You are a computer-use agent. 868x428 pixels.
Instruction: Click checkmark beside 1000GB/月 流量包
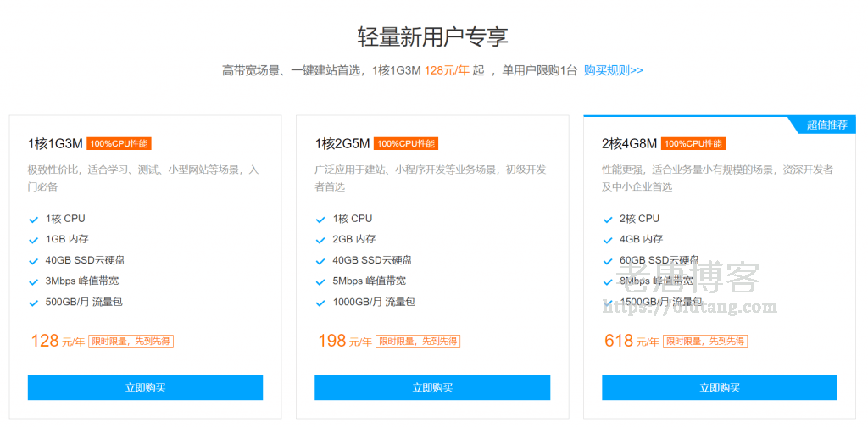[x=320, y=303]
